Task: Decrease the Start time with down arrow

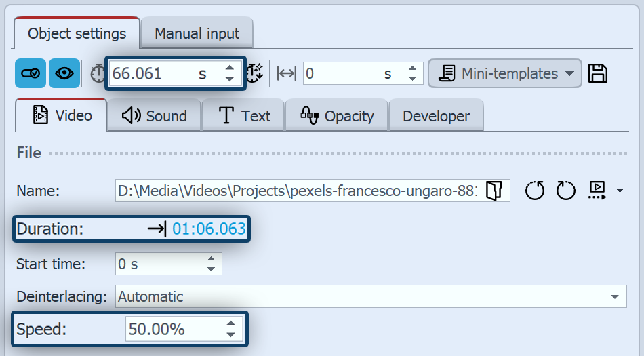Action: 212,269
